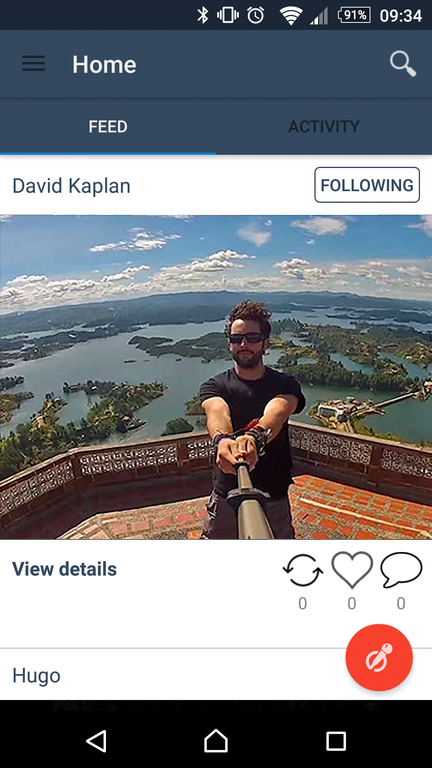Open the View details link
The image size is (432, 768).
[64, 569]
